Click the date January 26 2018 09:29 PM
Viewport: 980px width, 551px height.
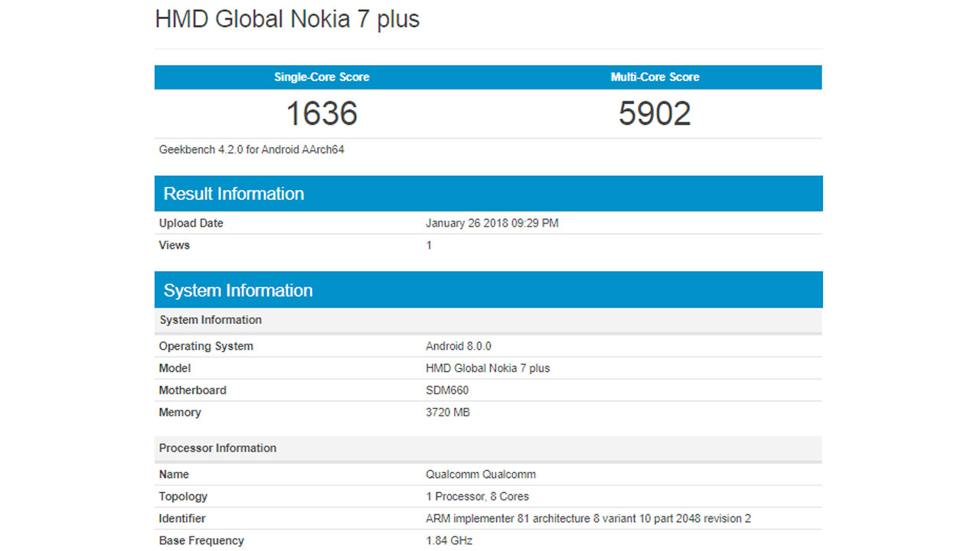(492, 223)
